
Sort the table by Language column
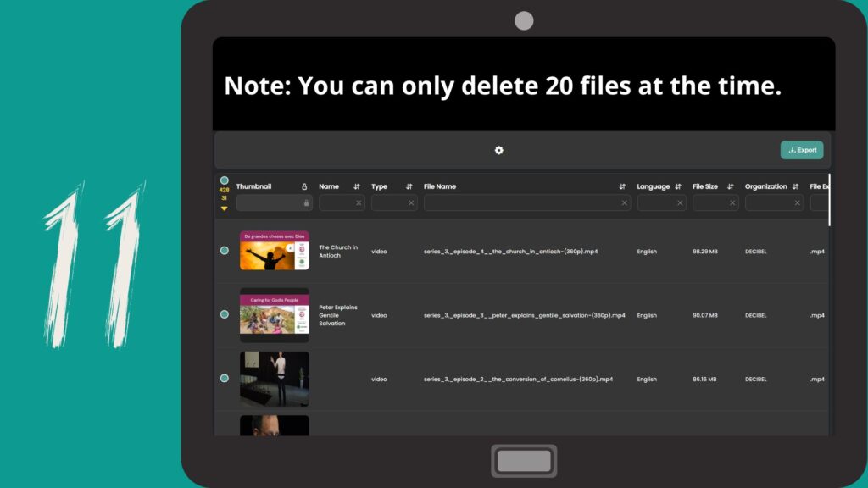[678, 186]
